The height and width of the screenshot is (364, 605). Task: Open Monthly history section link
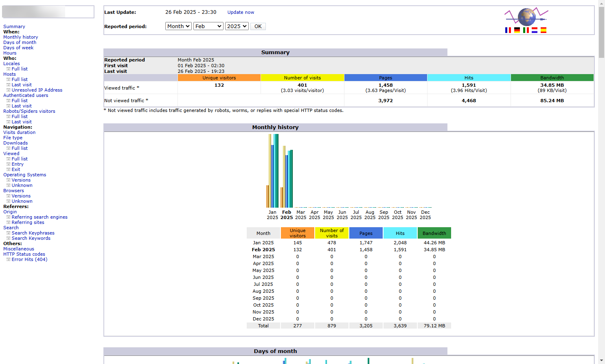pos(21,37)
